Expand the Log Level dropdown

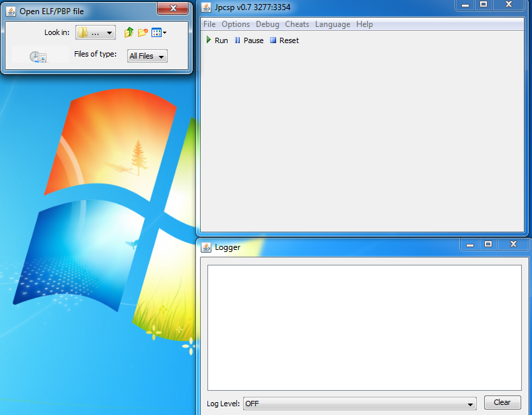[359, 404]
